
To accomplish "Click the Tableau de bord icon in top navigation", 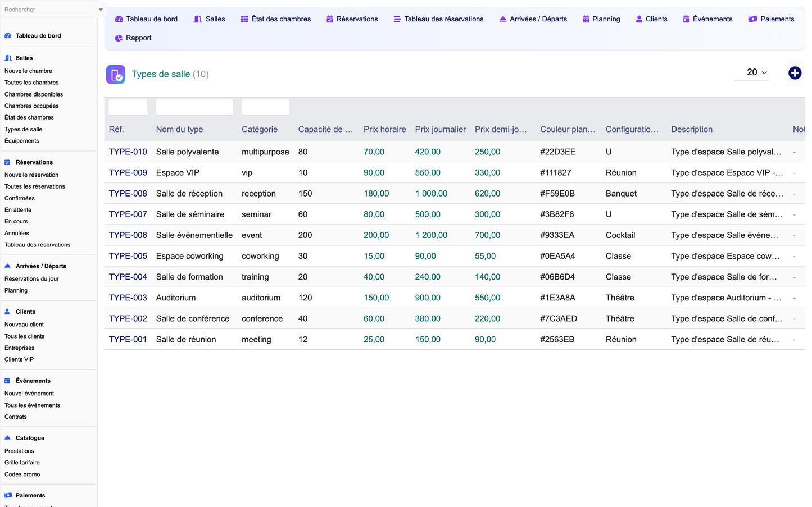I will click(119, 19).
